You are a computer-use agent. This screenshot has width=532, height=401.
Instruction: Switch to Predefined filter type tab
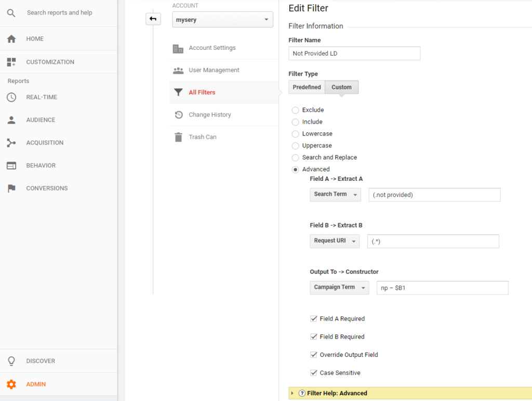click(307, 87)
